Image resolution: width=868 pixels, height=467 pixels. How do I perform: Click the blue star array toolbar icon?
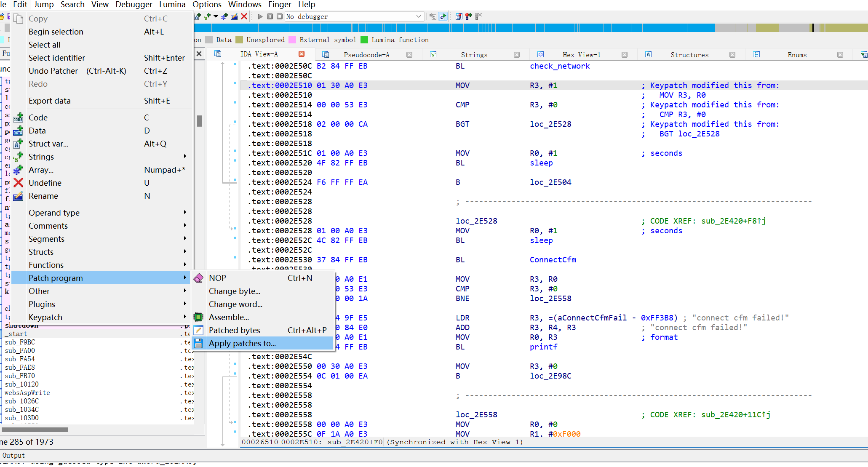(224, 16)
